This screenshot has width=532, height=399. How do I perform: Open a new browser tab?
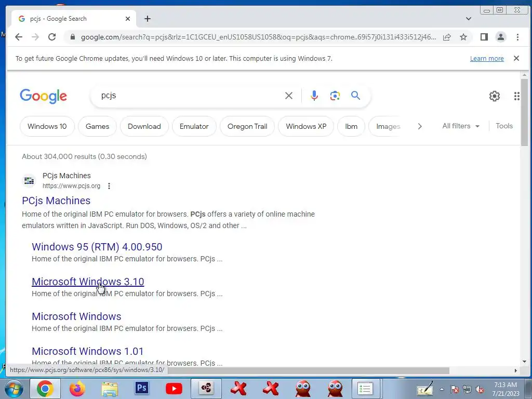click(x=147, y=19)
